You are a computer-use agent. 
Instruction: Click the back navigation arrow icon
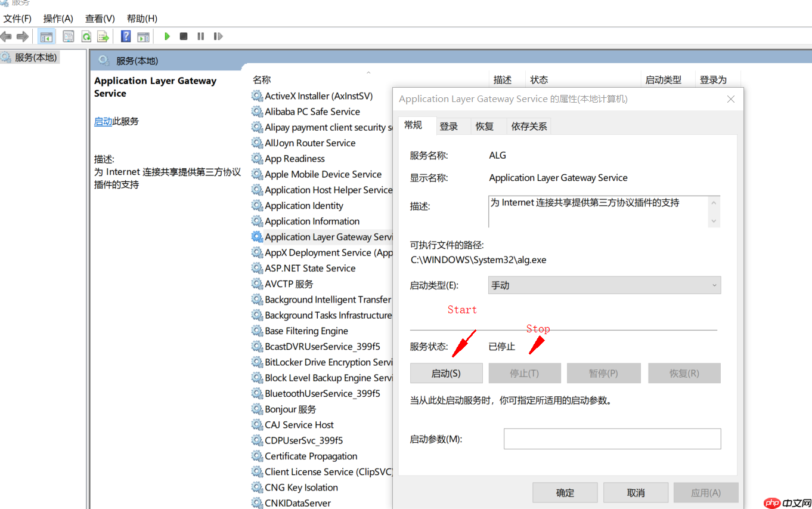(x=6, y=36)
